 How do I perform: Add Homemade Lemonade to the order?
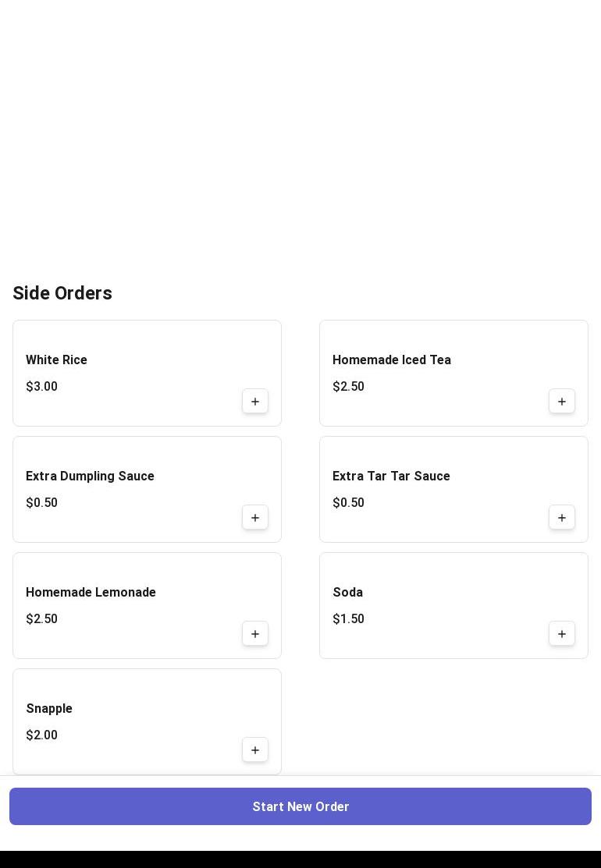[x=255, y=634]
